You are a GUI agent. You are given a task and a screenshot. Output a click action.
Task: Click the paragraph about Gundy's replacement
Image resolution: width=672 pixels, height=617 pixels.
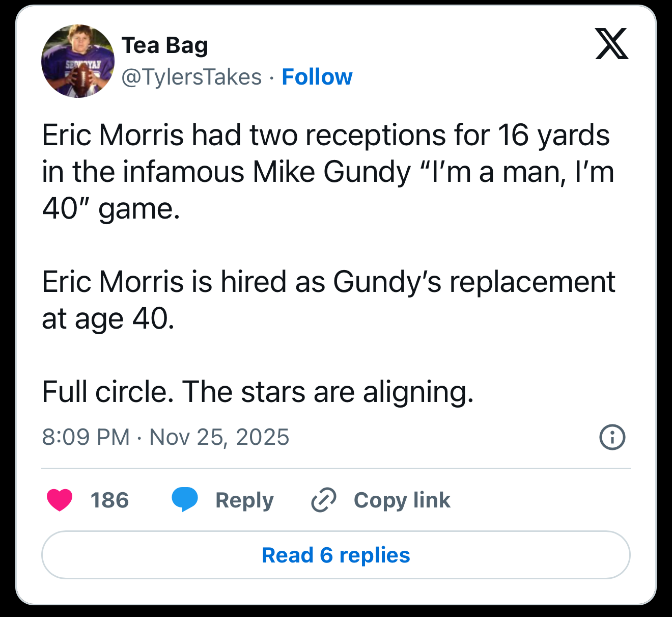pos(328,300)
